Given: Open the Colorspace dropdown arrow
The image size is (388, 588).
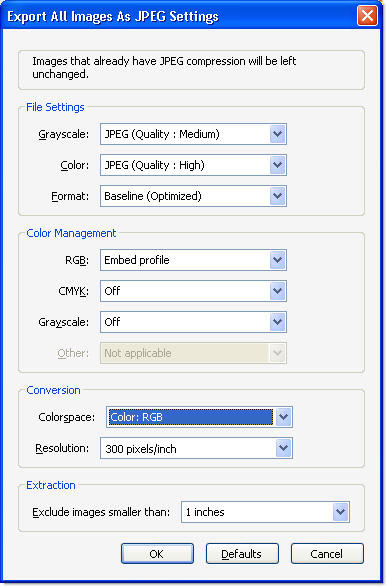Looking at the screenshot, I should [x=283, y=417].
